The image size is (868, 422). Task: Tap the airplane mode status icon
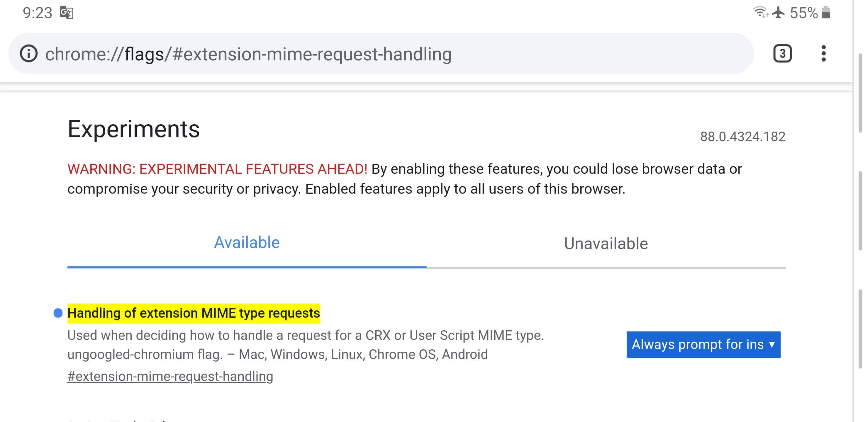tap(778, 13)
